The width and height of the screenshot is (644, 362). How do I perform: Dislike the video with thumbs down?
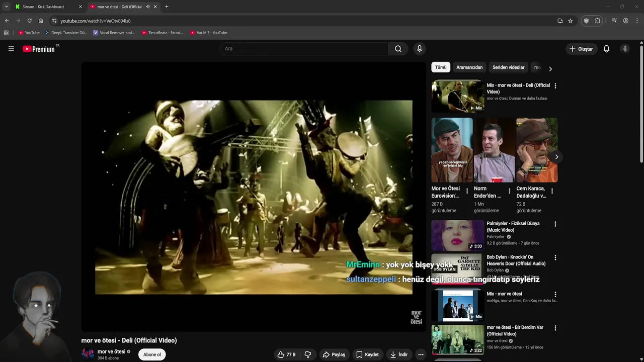(x=308, y=354)
